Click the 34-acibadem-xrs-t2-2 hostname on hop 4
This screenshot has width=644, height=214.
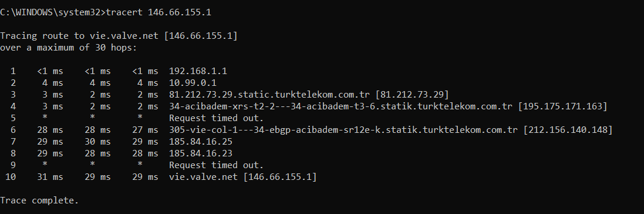click(341, 106)
